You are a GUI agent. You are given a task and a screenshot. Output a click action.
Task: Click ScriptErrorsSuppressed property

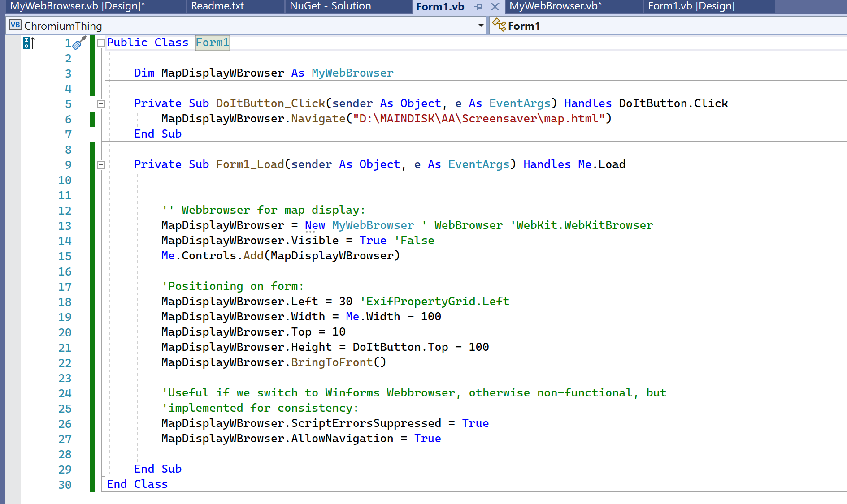(366, 423)
